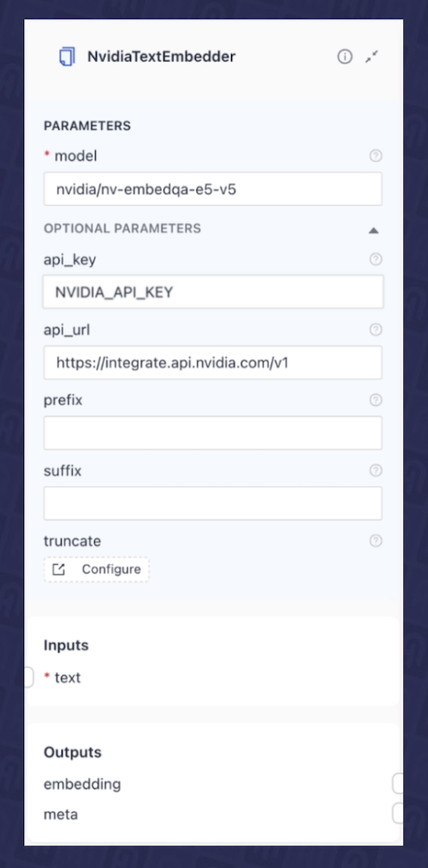
Task: Show help for the suffix parameter
Action: (x=376, y=471)
